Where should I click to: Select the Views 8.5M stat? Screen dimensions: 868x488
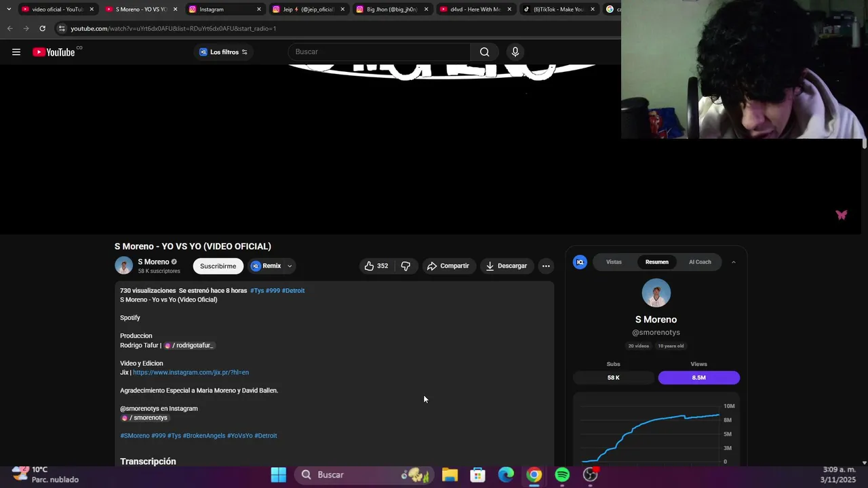pos(698,378)
